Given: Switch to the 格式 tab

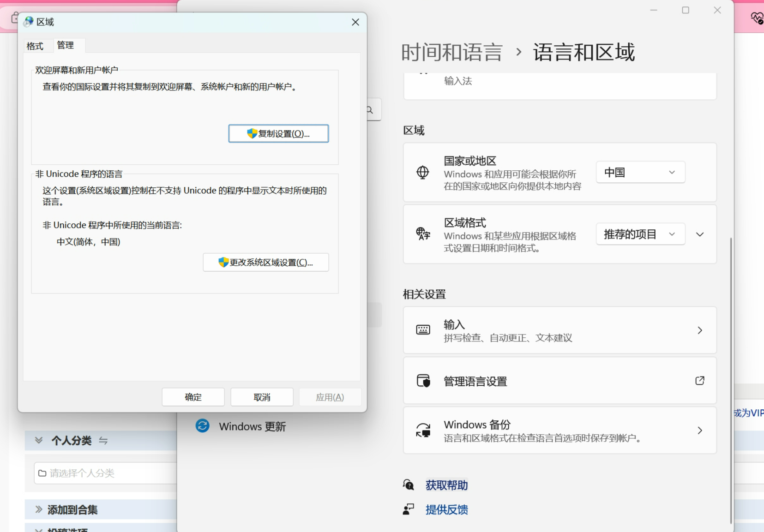Looking at the screenshot, I should [35, 46].
